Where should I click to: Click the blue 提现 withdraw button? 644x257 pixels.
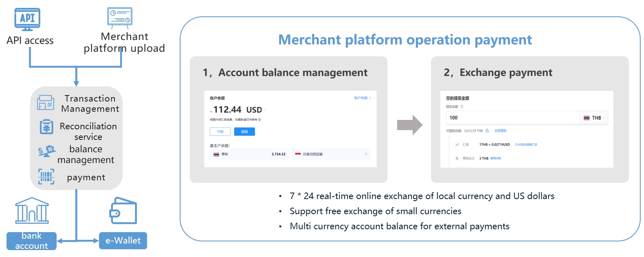pyautogui.click(x=244, y=132)
